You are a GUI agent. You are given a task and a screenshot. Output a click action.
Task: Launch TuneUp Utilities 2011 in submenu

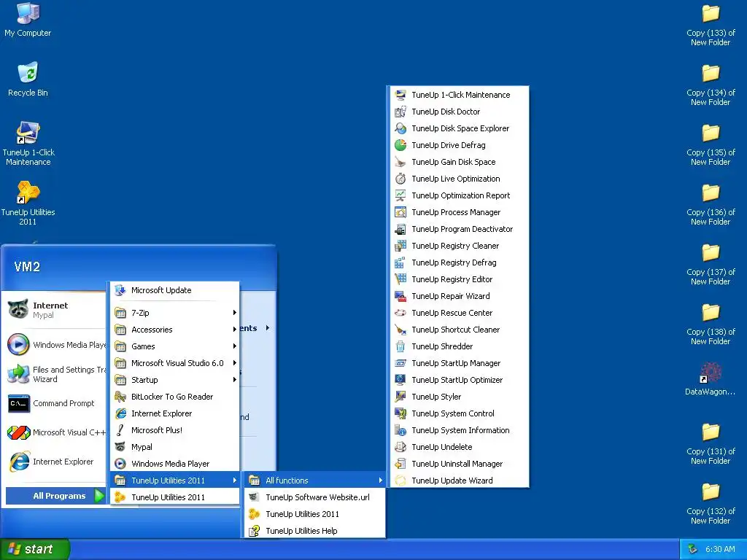(315, 514)
